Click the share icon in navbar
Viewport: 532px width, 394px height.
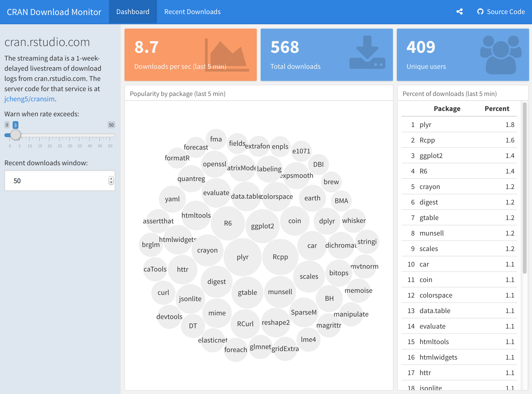pyautogui.click(x=459, y=12)
